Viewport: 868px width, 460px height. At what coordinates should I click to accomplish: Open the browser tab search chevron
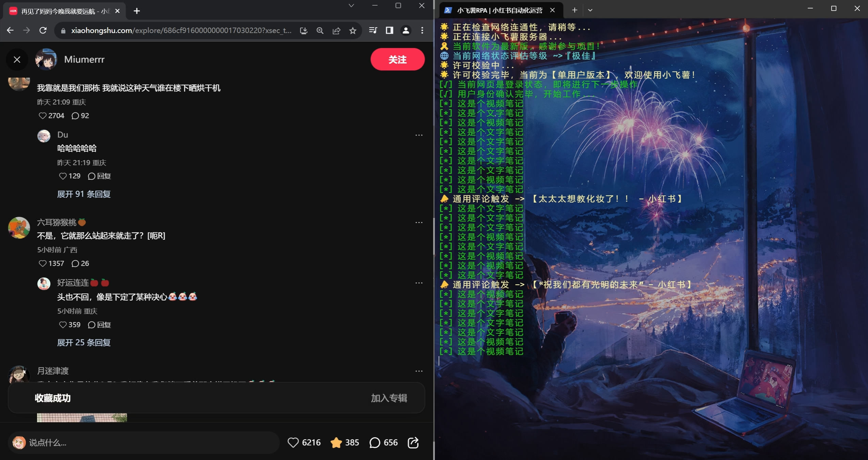tap(351, 5)
